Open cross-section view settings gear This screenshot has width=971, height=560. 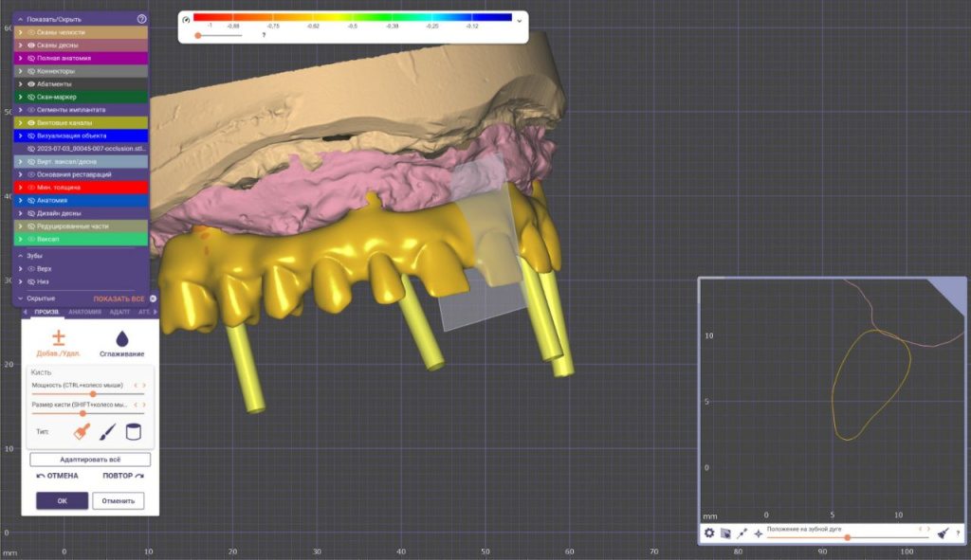[x=708, y=533]
